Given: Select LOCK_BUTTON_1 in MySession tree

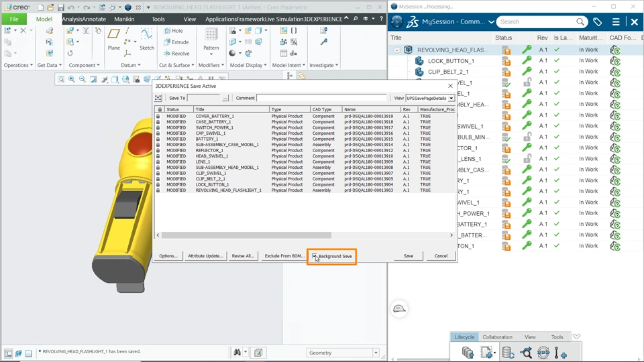Looking at the screenshot, I should pyautogui.click(x=451, y=61).
